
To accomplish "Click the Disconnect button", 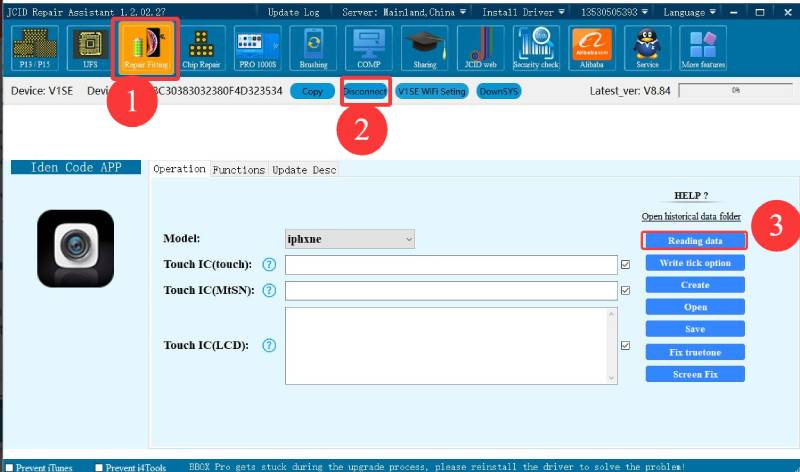I will (x=365, y=91).
